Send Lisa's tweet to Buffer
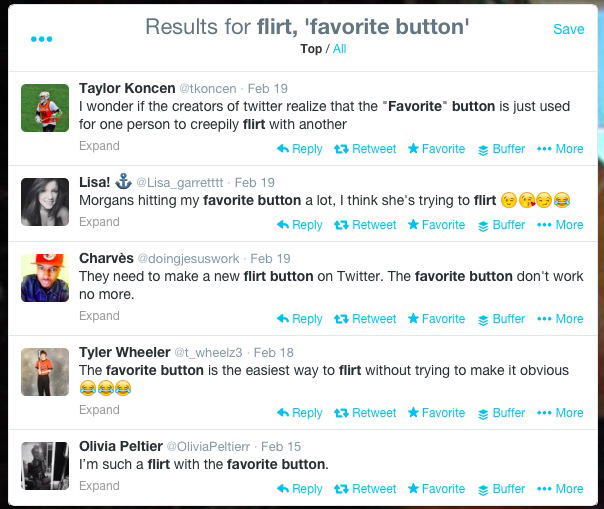The height and width of the screenshot is (509, 604). tap(501, 225)
